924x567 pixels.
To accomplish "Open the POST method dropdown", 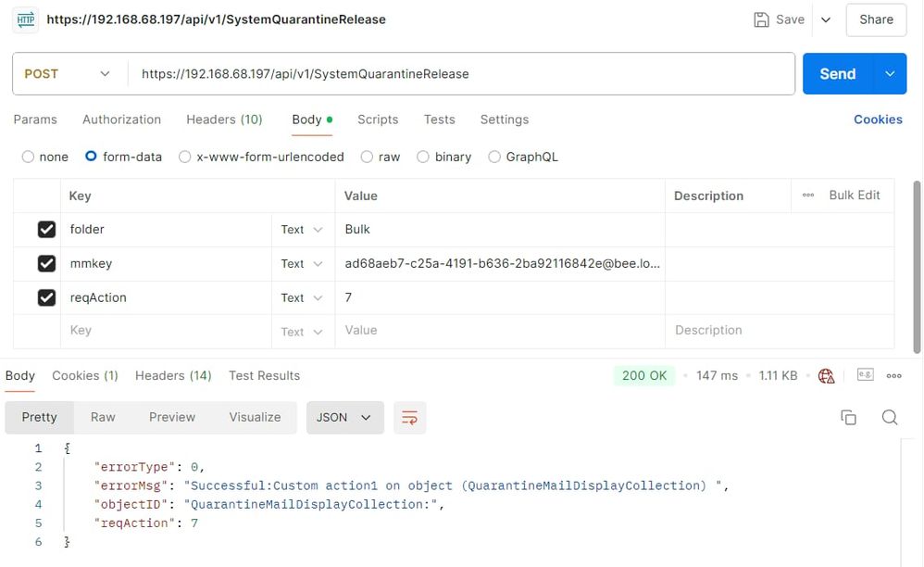I will (68, 74).
